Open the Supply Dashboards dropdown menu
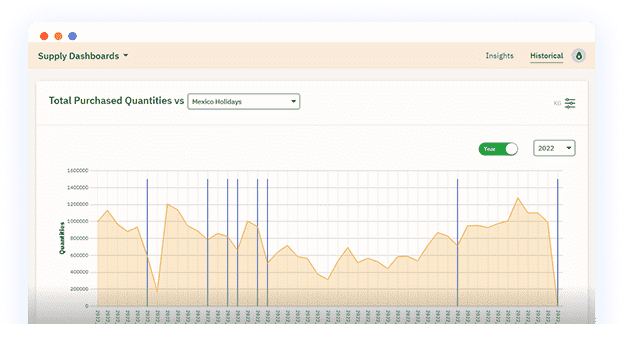This screenshot has width=624, height=361. 83,56
